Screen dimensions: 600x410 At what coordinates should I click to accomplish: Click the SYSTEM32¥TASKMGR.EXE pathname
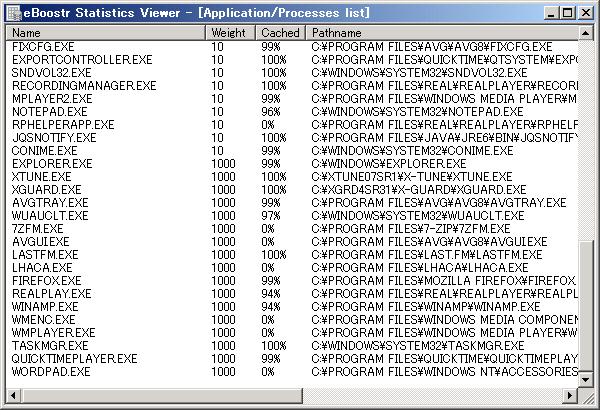click(x=418, y=346)
